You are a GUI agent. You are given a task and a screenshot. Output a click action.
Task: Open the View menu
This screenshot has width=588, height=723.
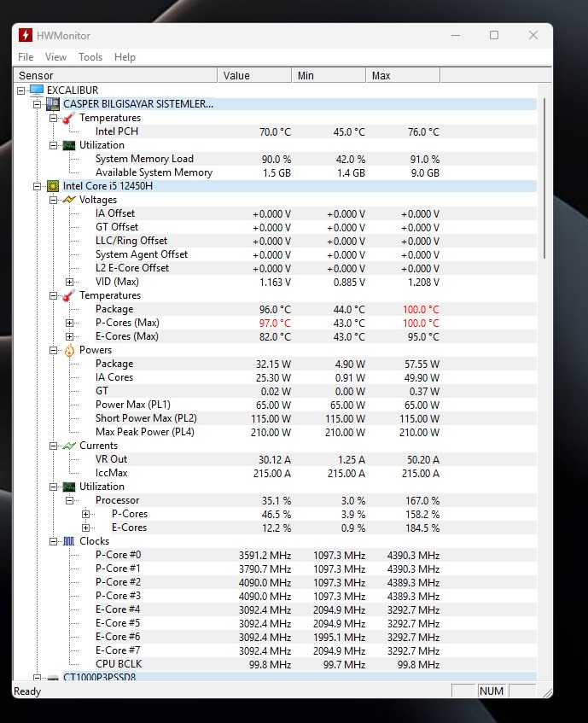(55, 56)
